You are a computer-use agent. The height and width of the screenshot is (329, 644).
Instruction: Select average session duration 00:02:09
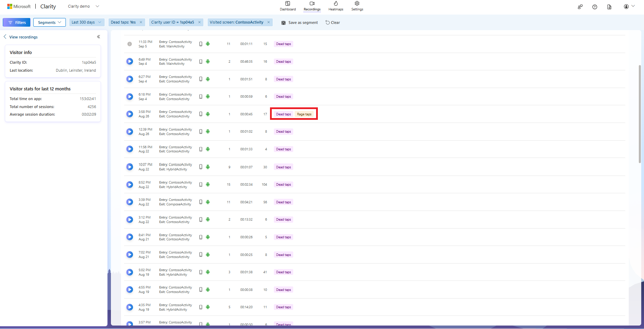pyautogui.click(x=89, y=114)
